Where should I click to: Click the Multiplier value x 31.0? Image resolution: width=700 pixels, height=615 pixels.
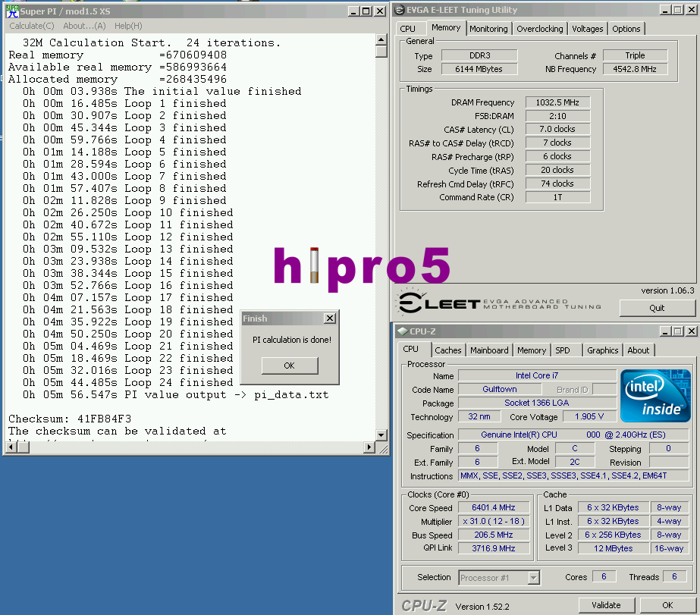pyautogui.click(x=493, y=521)
